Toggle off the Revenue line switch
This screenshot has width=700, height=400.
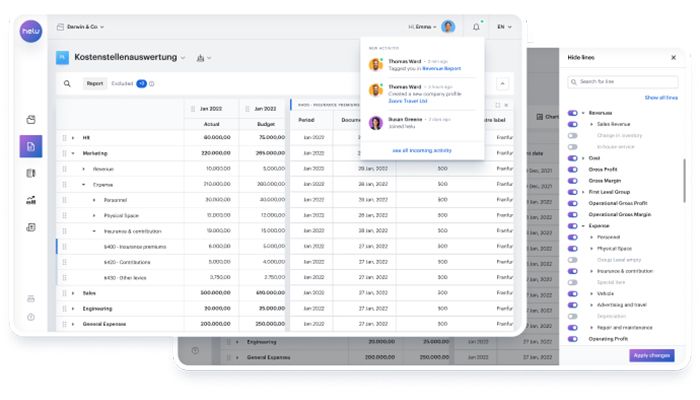[x=573, y=113]
